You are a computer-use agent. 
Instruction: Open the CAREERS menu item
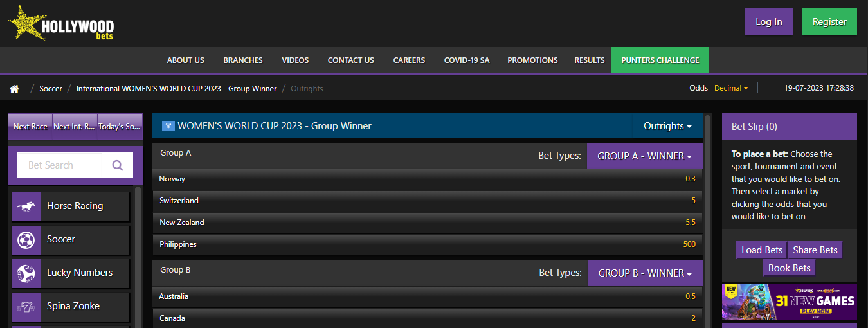(409, 60)
